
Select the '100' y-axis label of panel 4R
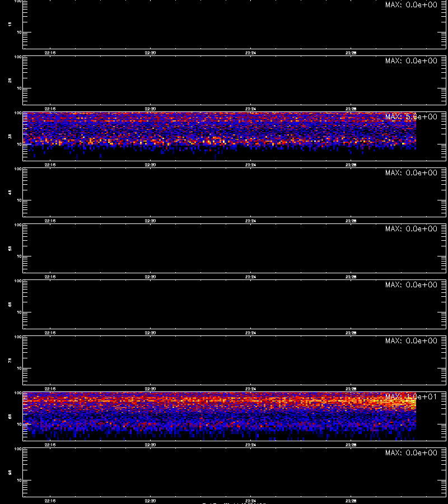(x=18, y=169)
